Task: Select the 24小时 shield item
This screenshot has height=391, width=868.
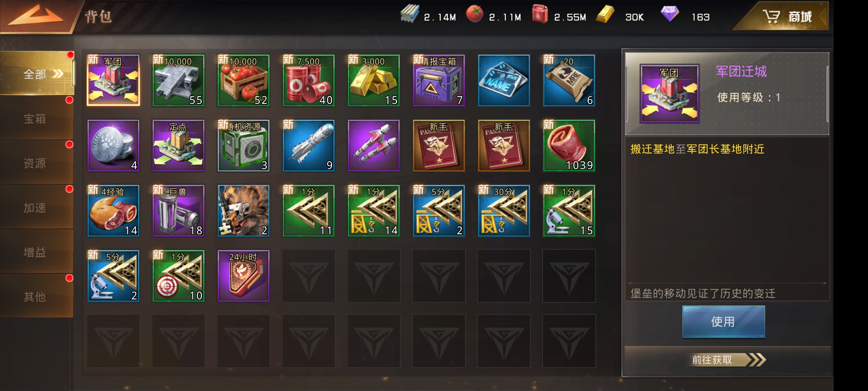Action: [243, 276]
